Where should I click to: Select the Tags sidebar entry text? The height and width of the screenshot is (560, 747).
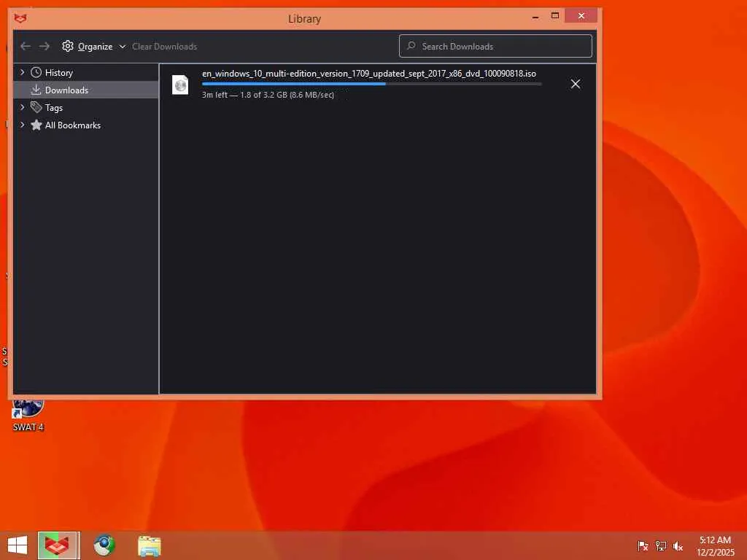pos(54,108)
